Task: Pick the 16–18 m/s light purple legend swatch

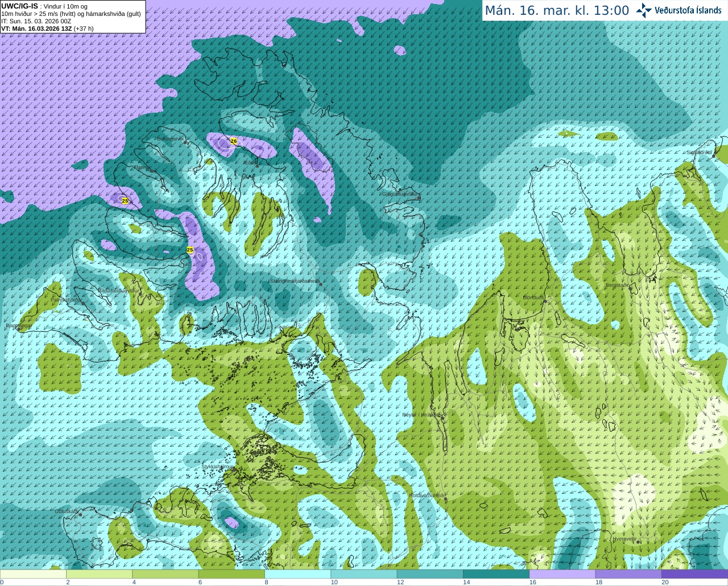Action: click(x=562, y=574)
